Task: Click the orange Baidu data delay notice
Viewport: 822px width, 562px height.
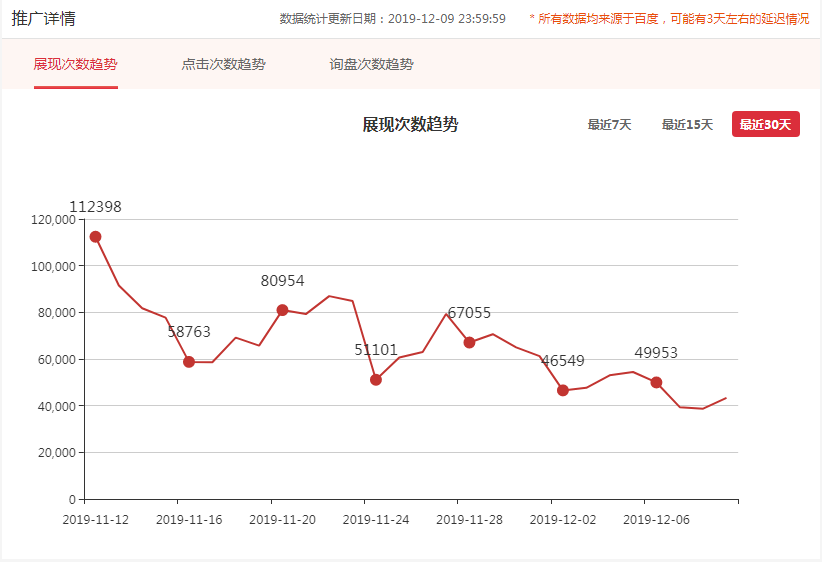Action: [669, 19]
